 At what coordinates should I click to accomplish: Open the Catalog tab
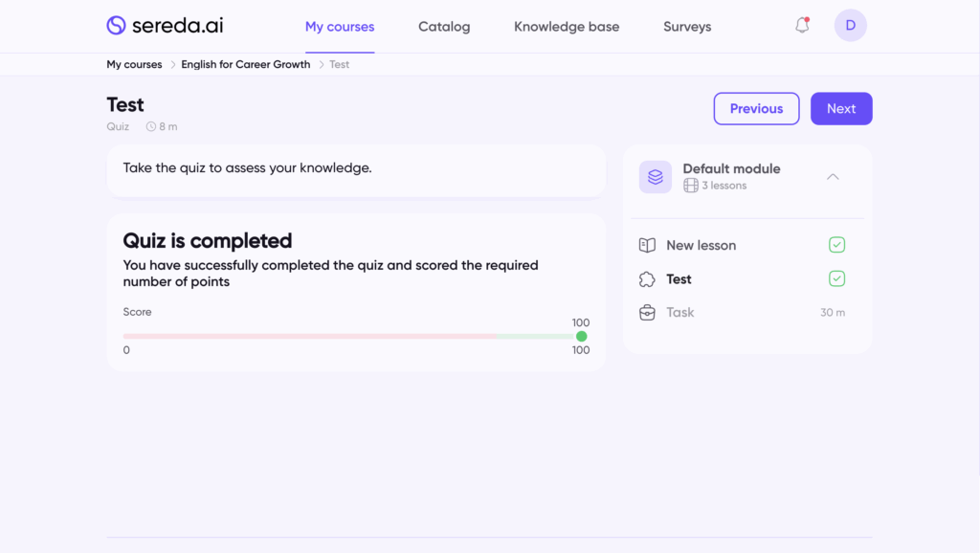click(444, 27)
